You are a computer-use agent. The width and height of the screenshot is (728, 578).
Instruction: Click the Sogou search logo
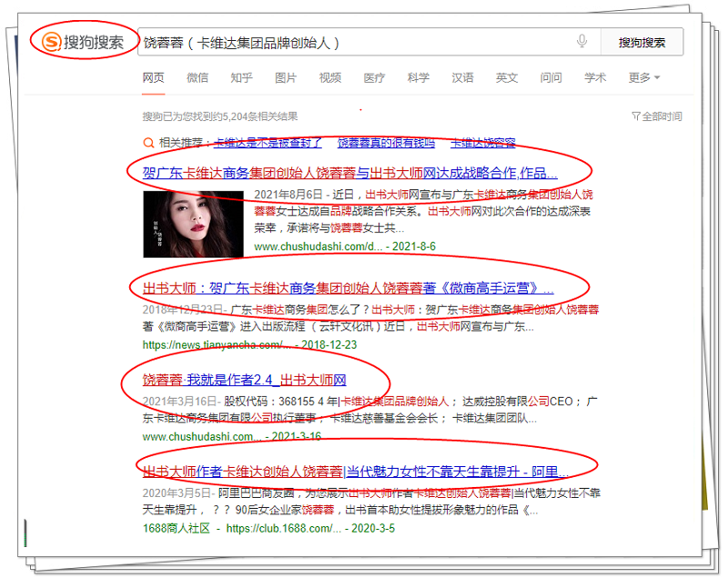pyautogui.click(x=83, y=42)
